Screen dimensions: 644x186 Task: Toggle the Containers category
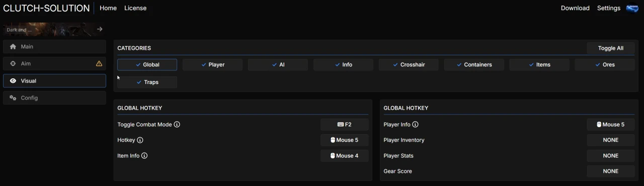(x=474, y=65)
